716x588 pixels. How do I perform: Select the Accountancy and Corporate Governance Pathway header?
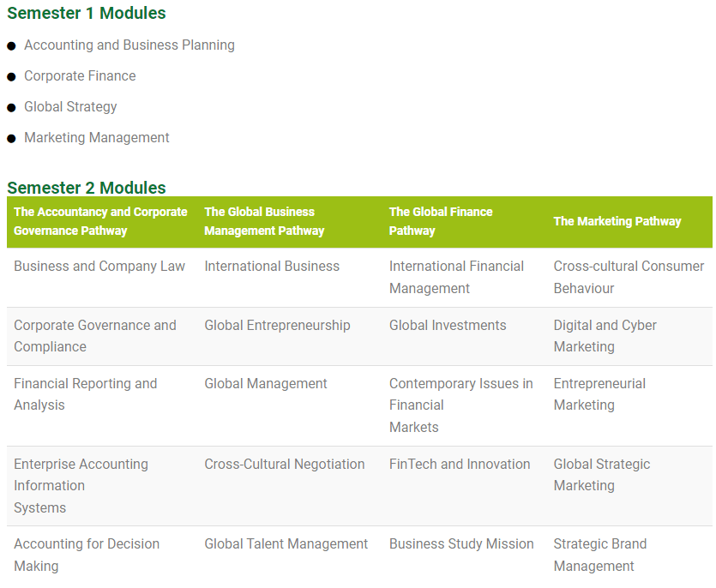[x=100, y=221]
